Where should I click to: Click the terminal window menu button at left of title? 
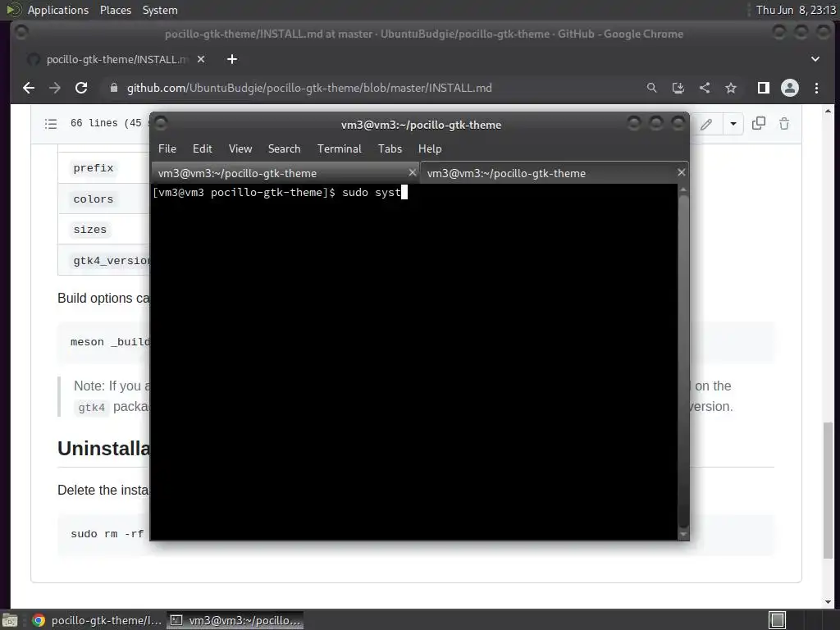tap(161, 124)
